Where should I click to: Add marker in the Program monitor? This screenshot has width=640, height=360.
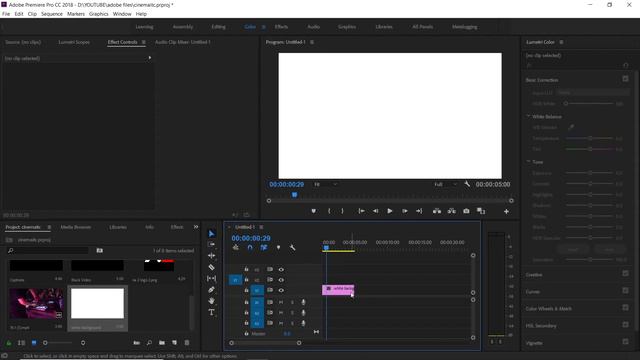[313, 211]
